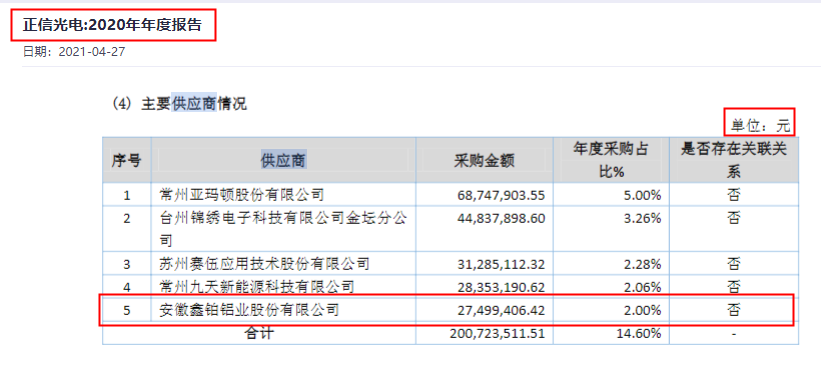Select supplier 安徽鑫铂铝业股份有限公司

click(249, 310)
